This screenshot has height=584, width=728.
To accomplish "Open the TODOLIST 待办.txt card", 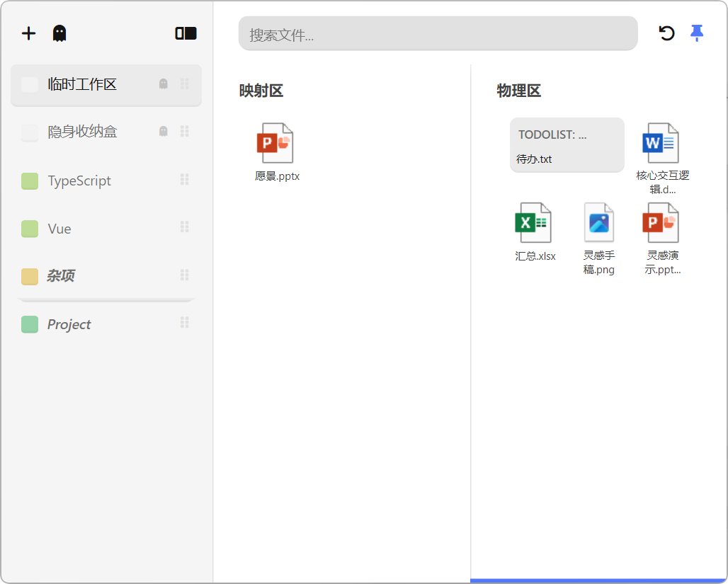I will tap(567, 145).
